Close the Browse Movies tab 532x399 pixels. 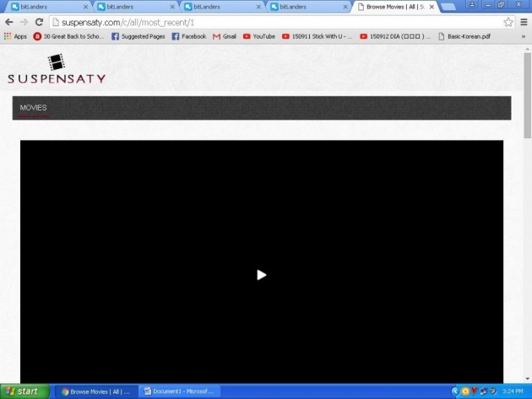(x=432, y=7)
